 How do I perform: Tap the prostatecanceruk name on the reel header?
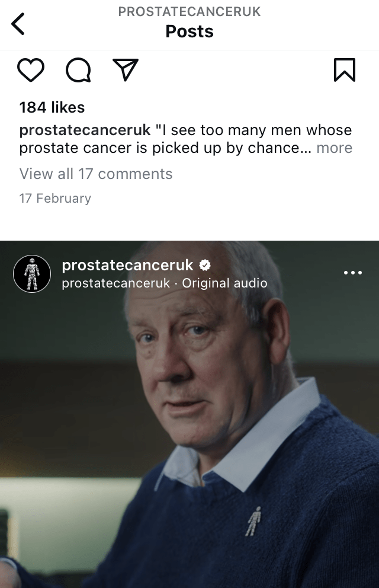pos(128,265)
